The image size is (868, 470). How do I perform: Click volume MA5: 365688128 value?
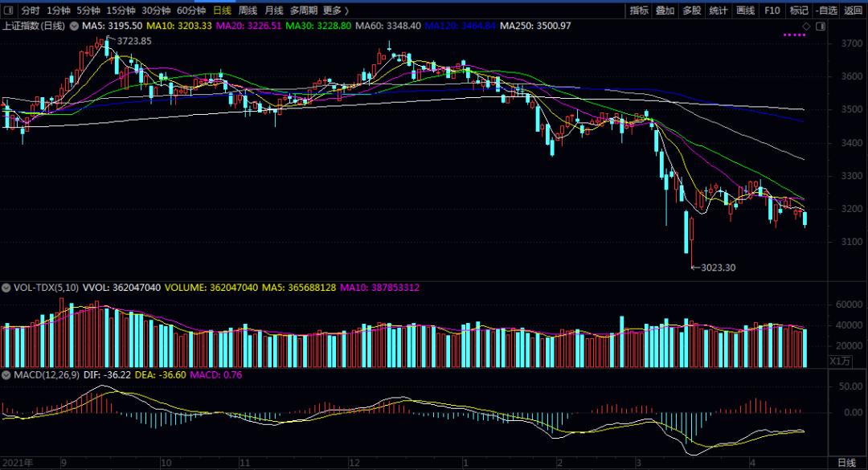299,288
